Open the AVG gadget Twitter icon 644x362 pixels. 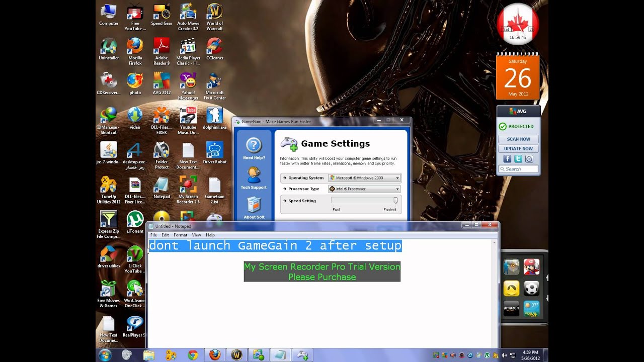pos(518,159)
